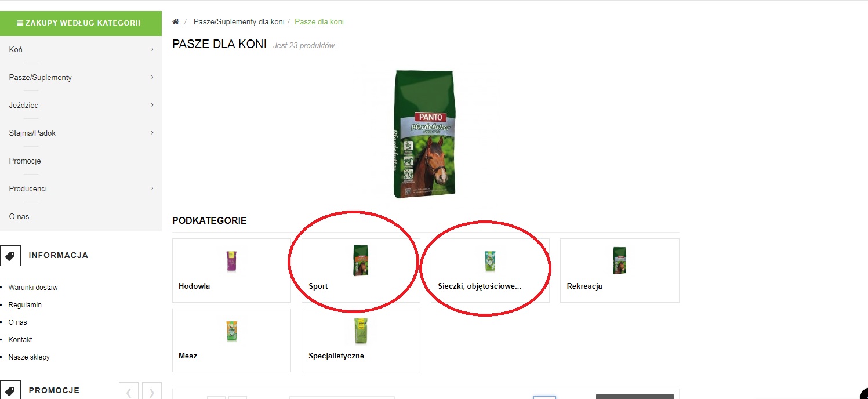Open the Sieczki, objętościowe subcategory
The height and width of the screenshot is (399, 868).
coord(480,286)
